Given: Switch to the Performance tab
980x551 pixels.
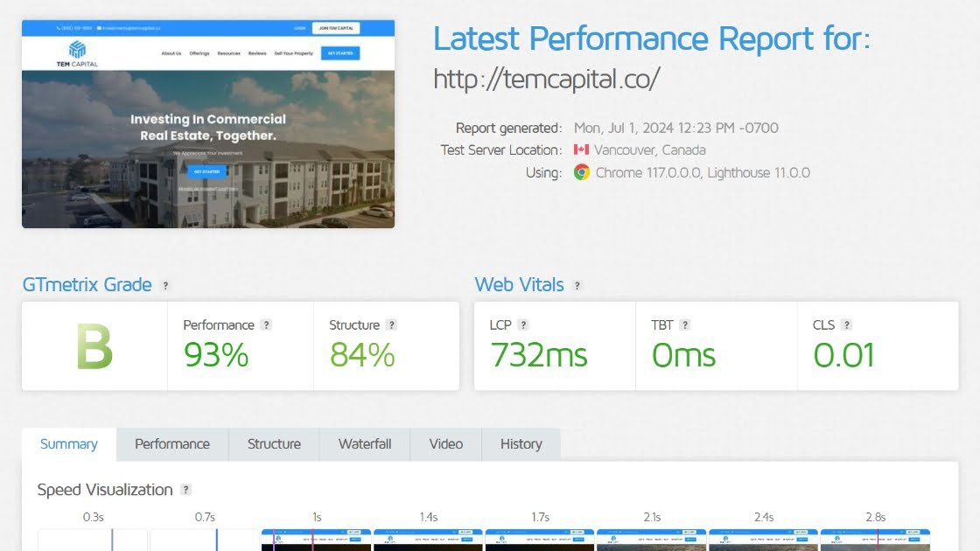Looking at the screenshot, I should click(172, 444).
